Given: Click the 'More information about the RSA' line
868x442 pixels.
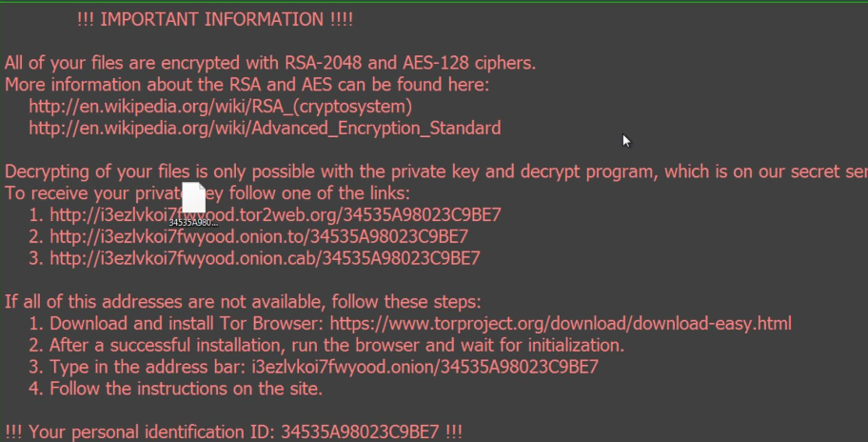Looking at the screenshot, I should [x=247, y=85].
